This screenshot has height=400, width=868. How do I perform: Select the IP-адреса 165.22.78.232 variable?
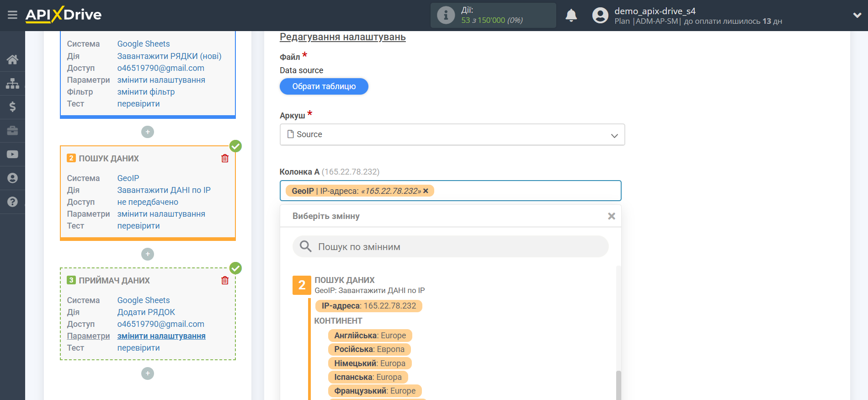click(368, 306)
